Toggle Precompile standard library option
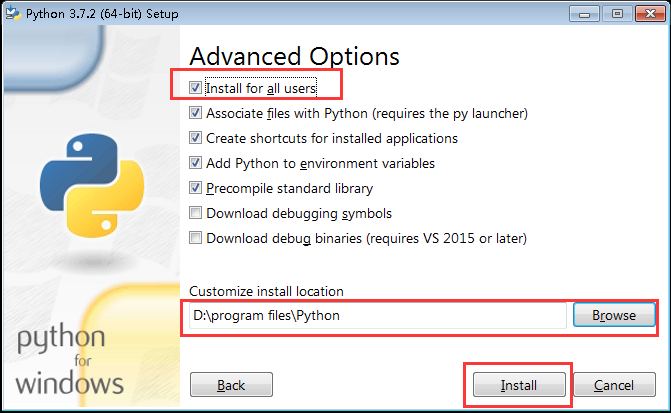Image resolution: width=671 pixels, height=413 pixels. tap(195, 188)
